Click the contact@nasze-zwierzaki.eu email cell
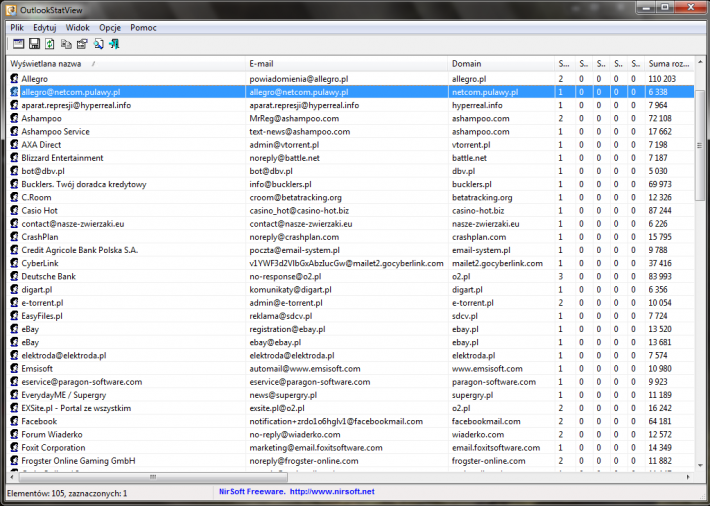 (301, 223)
